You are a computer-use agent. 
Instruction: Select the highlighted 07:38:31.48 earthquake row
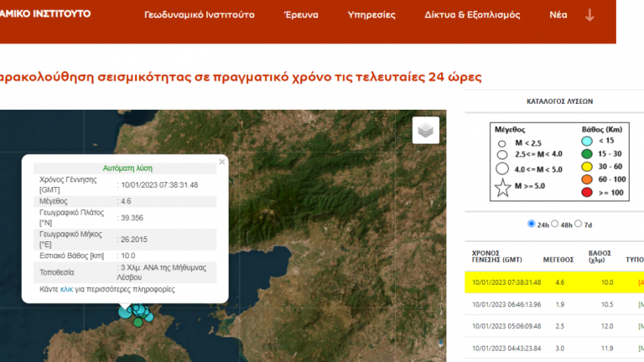tap(554, 282)
